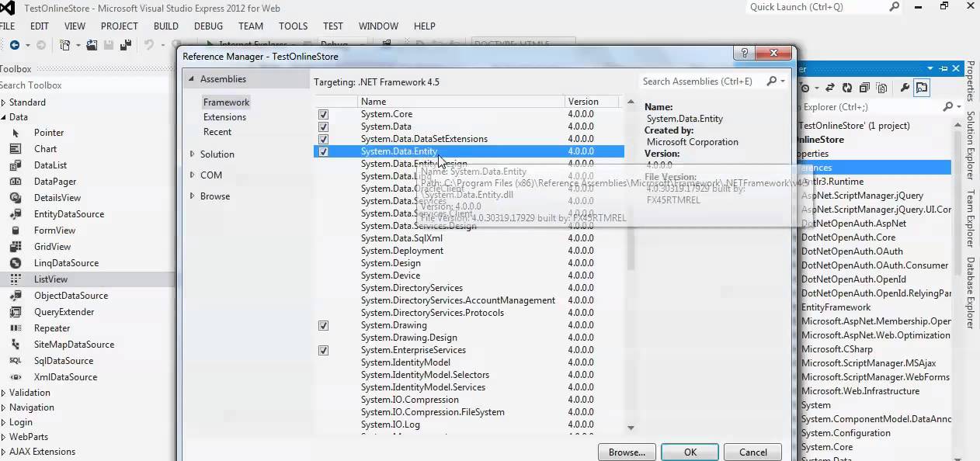Uncheck System.EnterpriseServices checkbox
Viewport: 980px width, 461px height.
pyautogui.click(x=323, y=350)
